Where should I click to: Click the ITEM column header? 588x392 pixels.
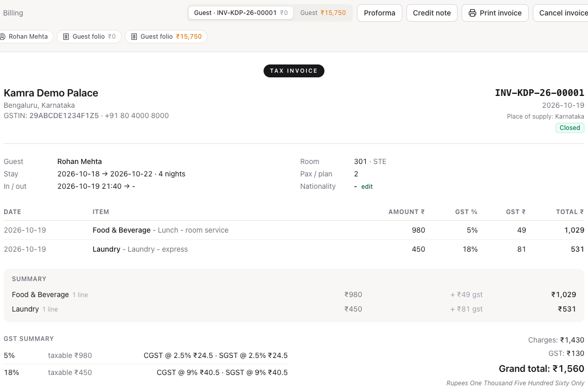click(101, 212)
